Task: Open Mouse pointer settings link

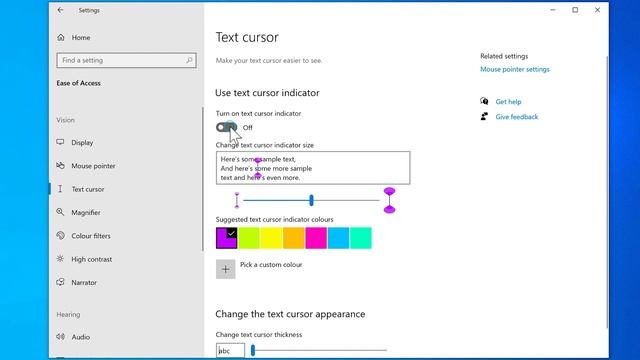Action: click(515, 69)
